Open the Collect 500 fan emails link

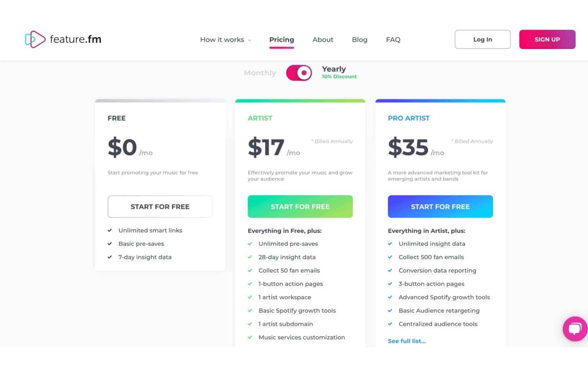[431, 257]
